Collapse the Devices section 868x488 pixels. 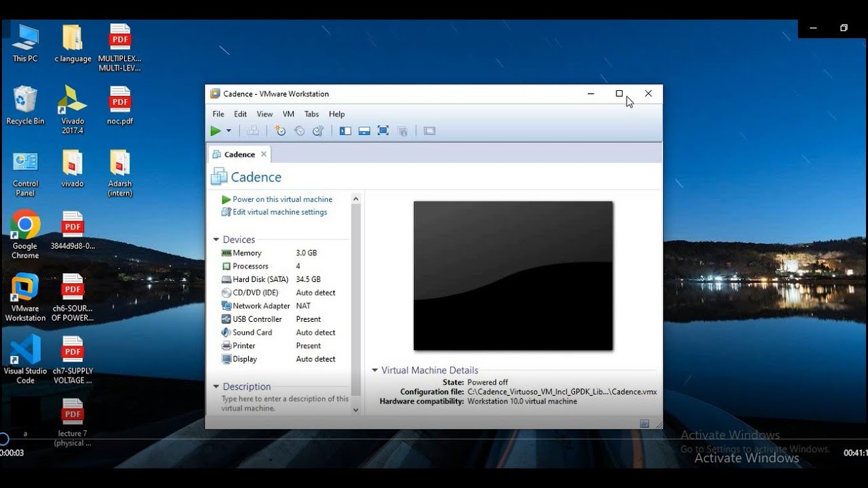point(216,240)
